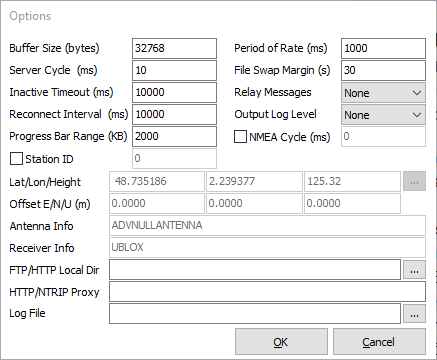Viewport: 437px width, 360px height.
Task: Focus the HTTP/NTRIP Proxy text field
Action: click(x=267, y=292)
